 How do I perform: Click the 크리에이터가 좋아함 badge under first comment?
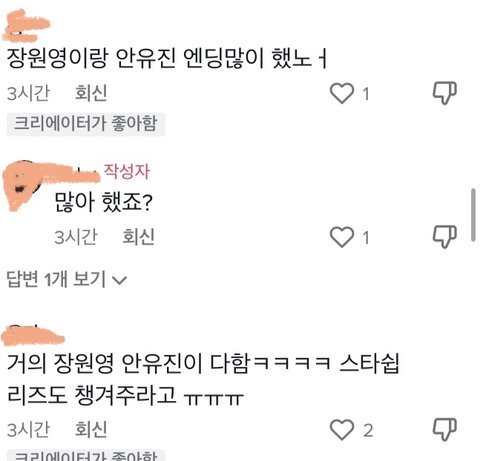click(x=86, y=124)
